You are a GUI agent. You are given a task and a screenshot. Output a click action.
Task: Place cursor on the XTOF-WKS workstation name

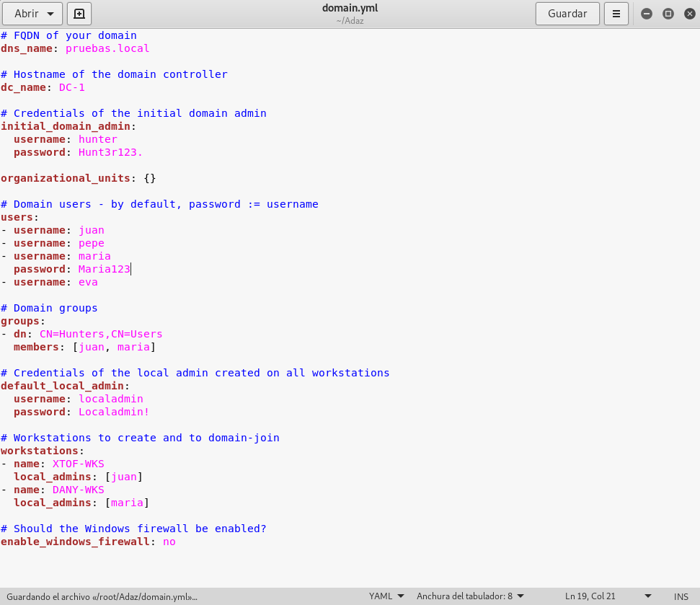(x=78, y=464)
